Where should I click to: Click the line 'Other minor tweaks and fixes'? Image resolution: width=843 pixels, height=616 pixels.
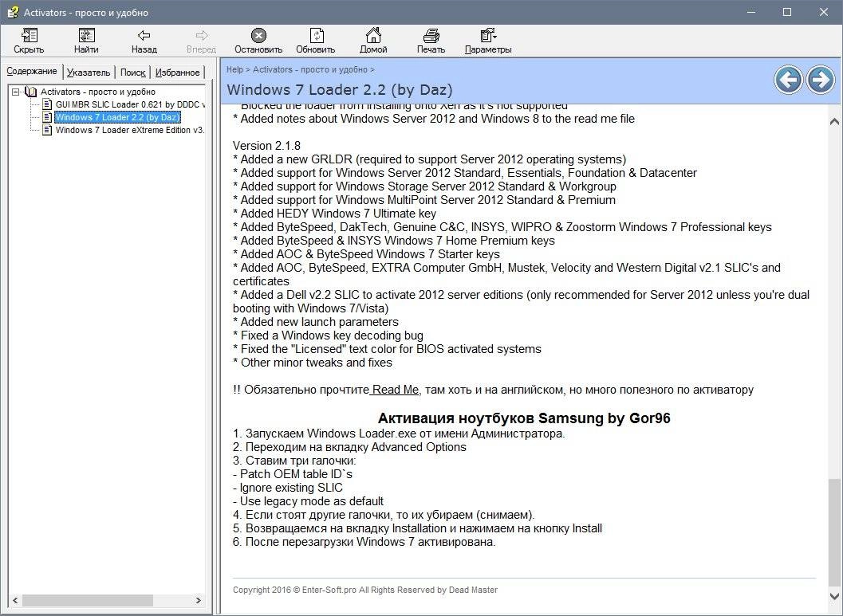pyautogui.click(x=313, y=363)
